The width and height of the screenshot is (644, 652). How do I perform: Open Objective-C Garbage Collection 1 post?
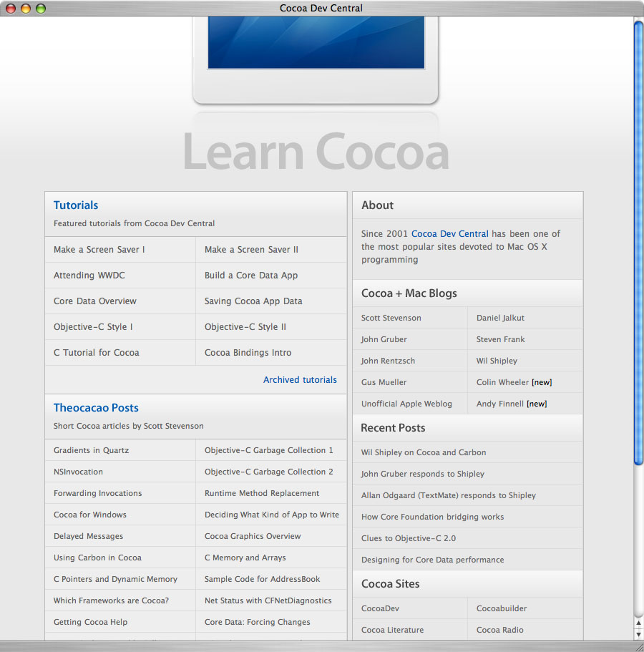[268, 450]
